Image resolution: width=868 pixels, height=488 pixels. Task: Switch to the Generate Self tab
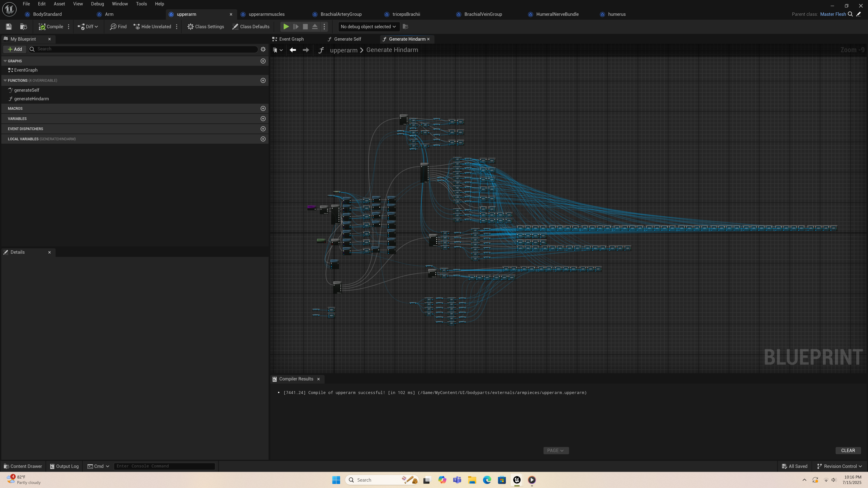pyautogui.click(x=347, y=39)
